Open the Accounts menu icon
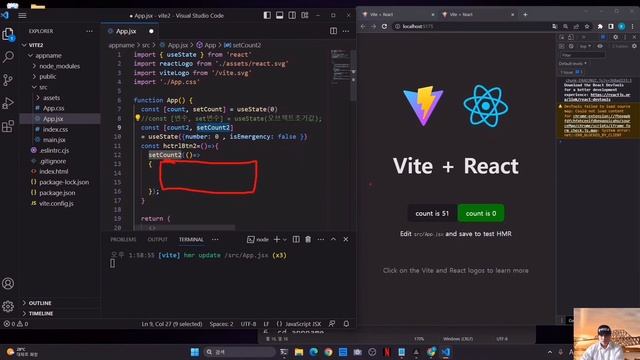 click(x=8, y=283)
